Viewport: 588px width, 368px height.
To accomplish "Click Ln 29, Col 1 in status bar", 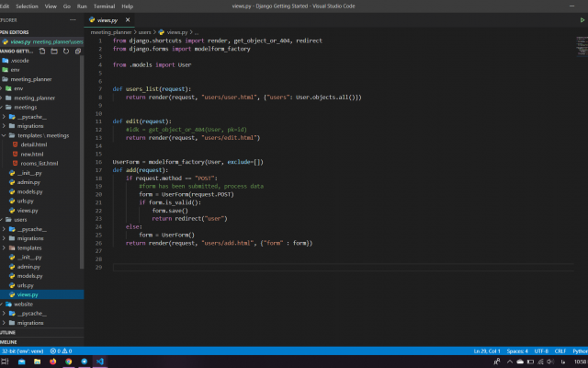I will (x=487, y=351).
